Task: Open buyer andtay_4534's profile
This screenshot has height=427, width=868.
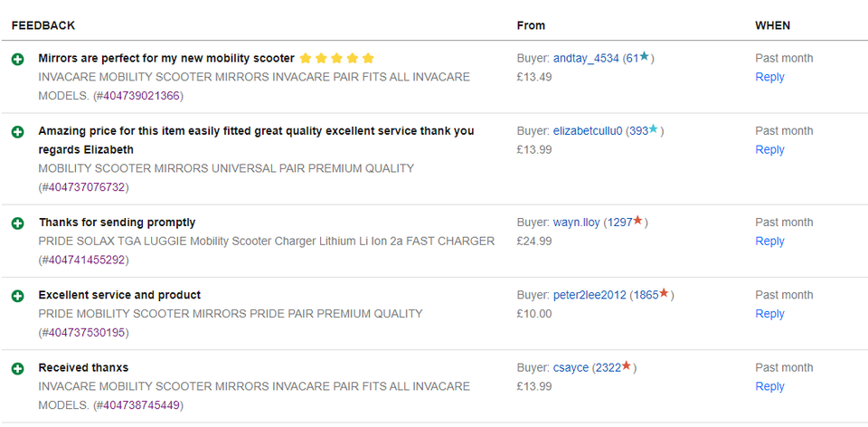Action: pos(586,58)
